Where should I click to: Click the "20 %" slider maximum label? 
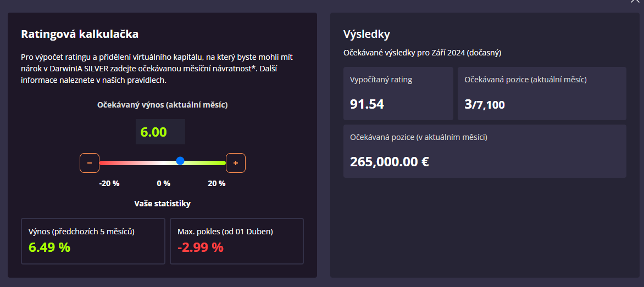tap(216, 183)
